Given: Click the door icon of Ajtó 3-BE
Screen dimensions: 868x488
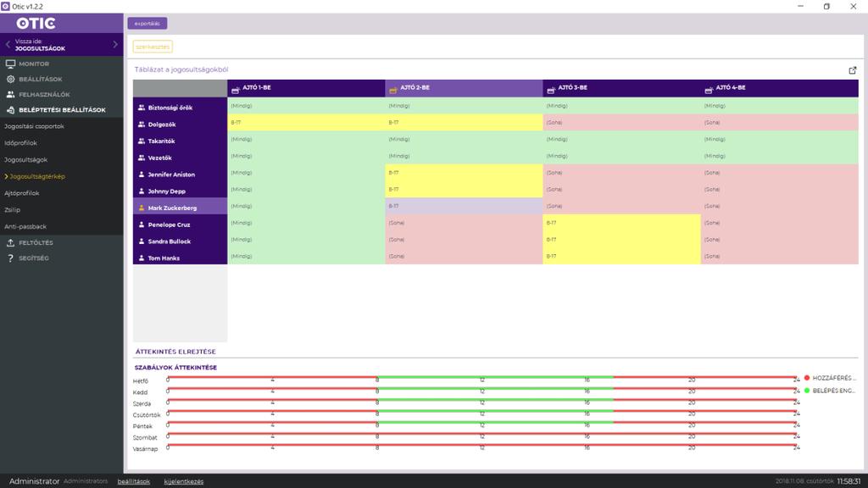Looking at the screenshot, I should pos(551,88).
